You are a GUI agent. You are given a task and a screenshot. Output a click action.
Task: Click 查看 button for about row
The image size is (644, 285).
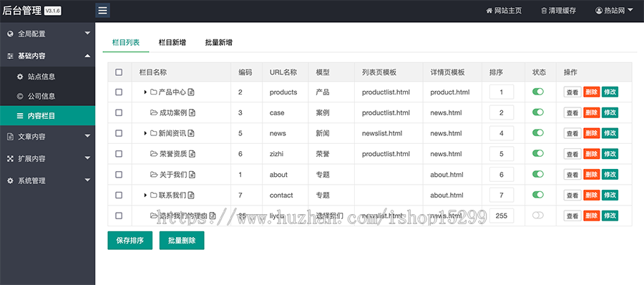[x=572, y=175]
